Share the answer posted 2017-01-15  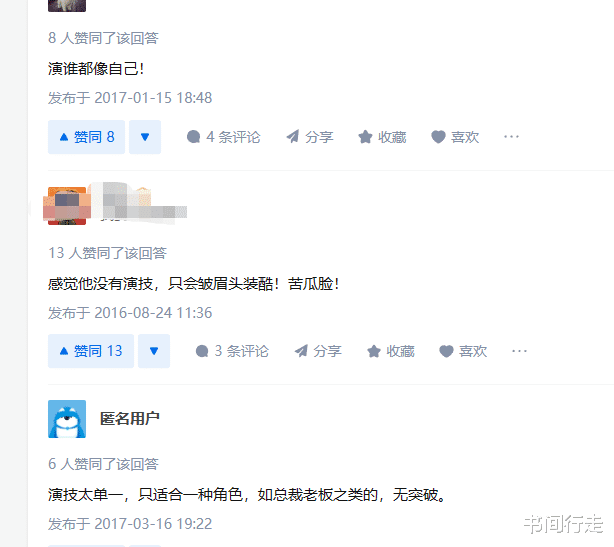pyautogui.click(x=310, y=137)
